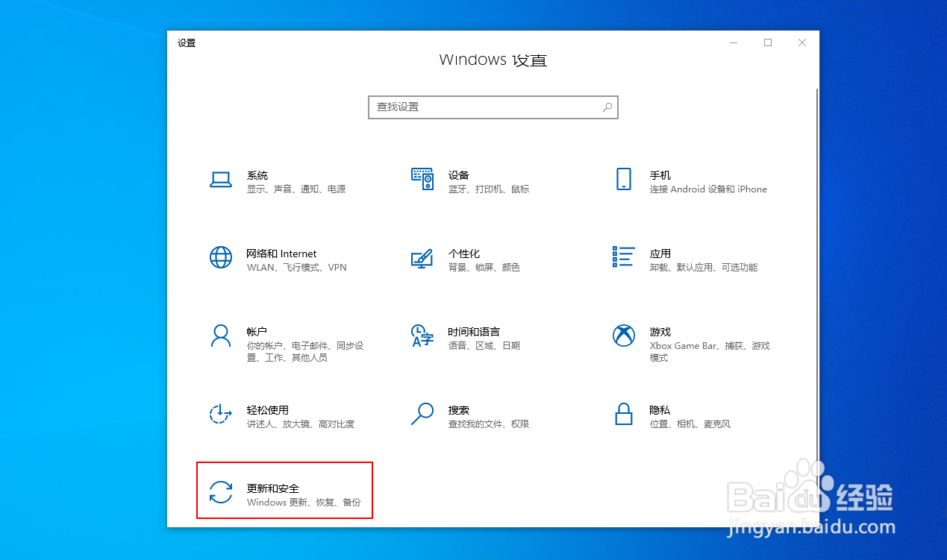
Task: Click the text 连接 Android 设备和 iPhone
Action: (x=708, y=189)
